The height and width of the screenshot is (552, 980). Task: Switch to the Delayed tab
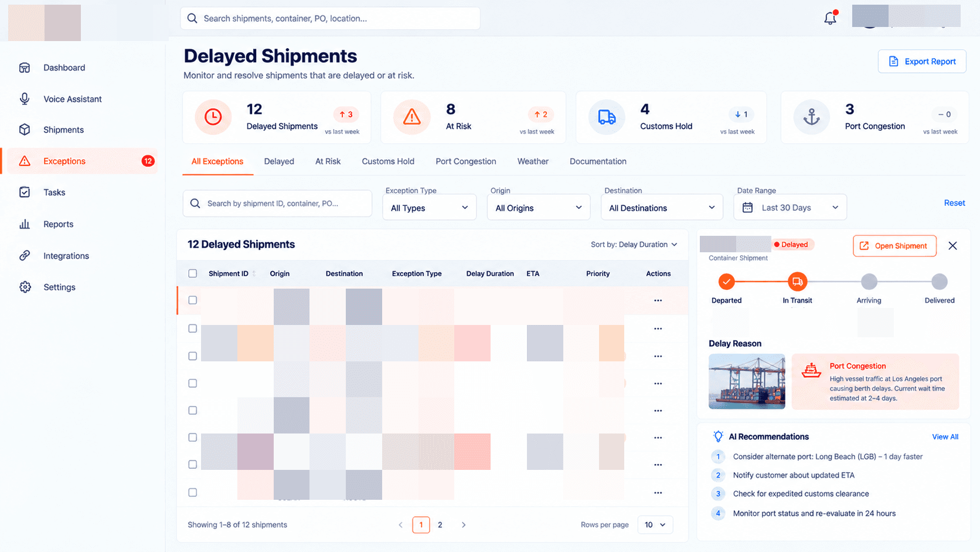279,161
